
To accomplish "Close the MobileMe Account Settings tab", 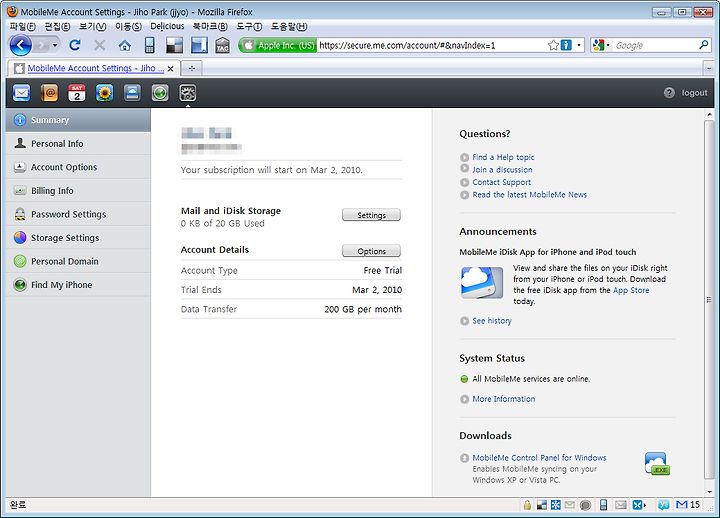I will (170, 68).
